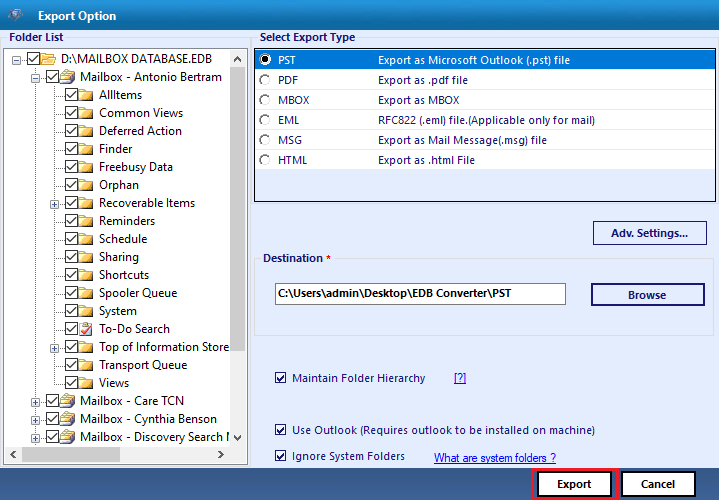Click the Care TCN mailbox icon
The image size is (719, 500).
point(68,401)
